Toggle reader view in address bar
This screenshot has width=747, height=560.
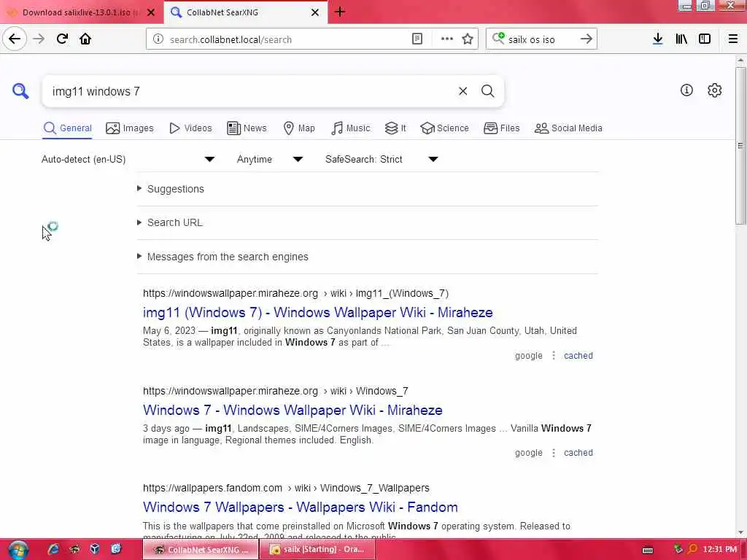tap(417, 39)
